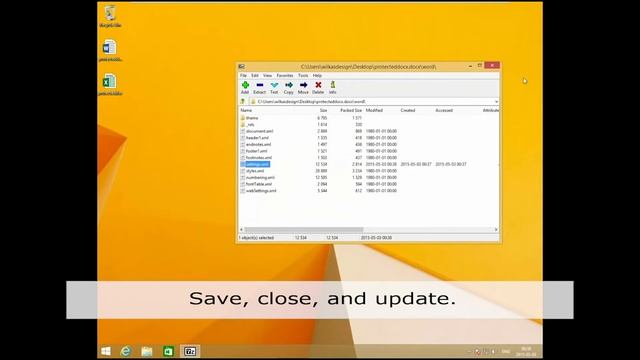Open the View menu
Screen dimensions: 640x360
(x=267, y=76)
